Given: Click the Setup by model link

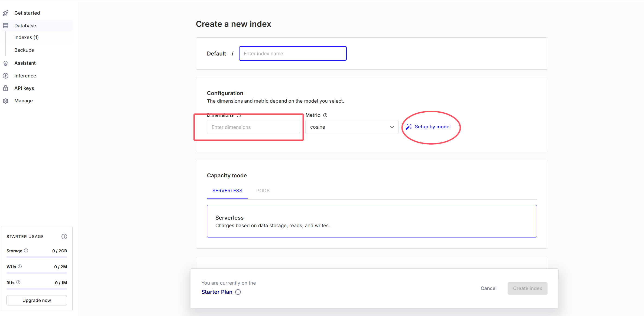Looking at the screenshot, I should 433,127.
